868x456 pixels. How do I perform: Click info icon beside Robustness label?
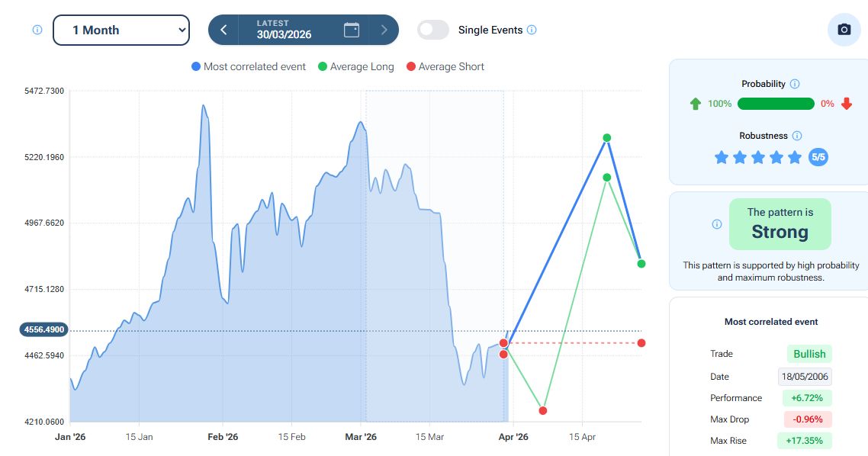pyautogui.click(x=797, y=136)
